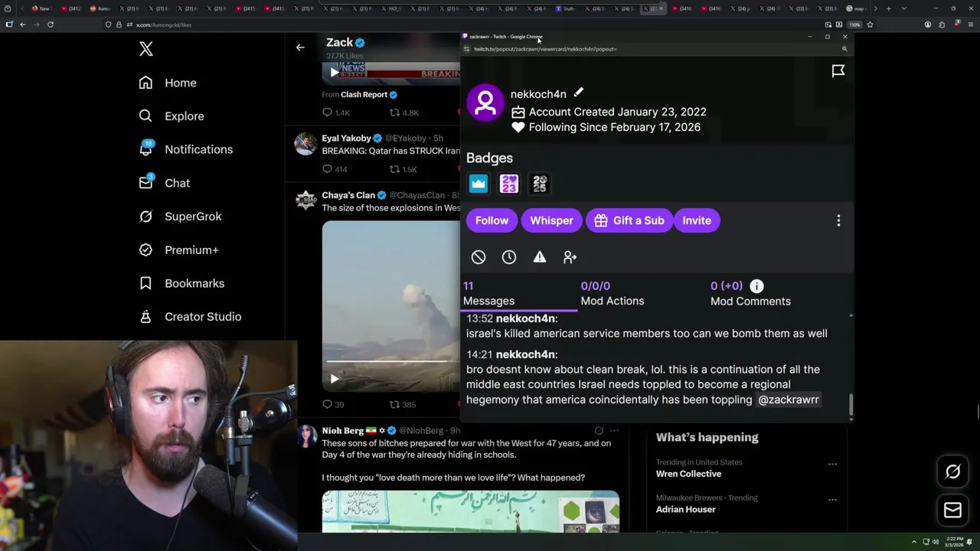
Task: Click the Follow button on viewer card
Action: click(492, 220)
